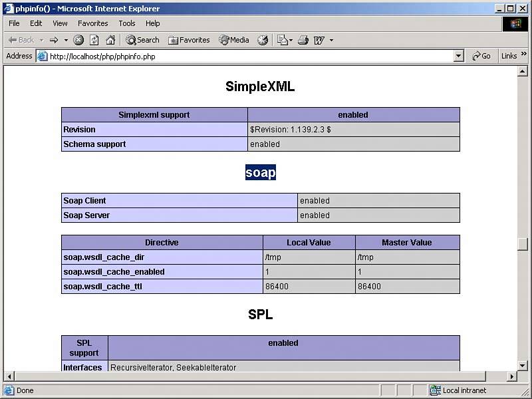
Task: Expand the Address bar dropdown list
Action: (x=458, y=57)
